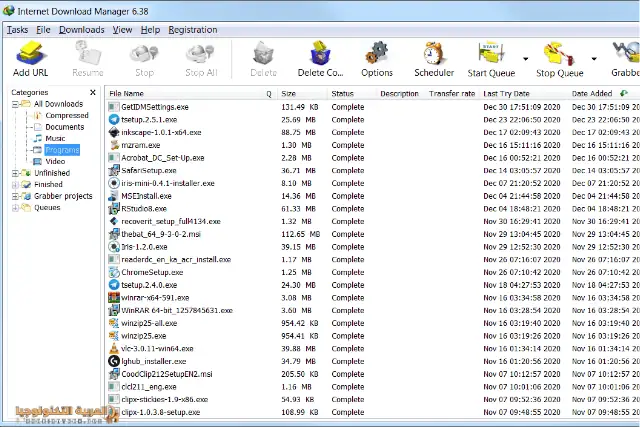Screen dimensions: 640x427
Task: Close the Categories panel
Action: click(x=93, y=92)
